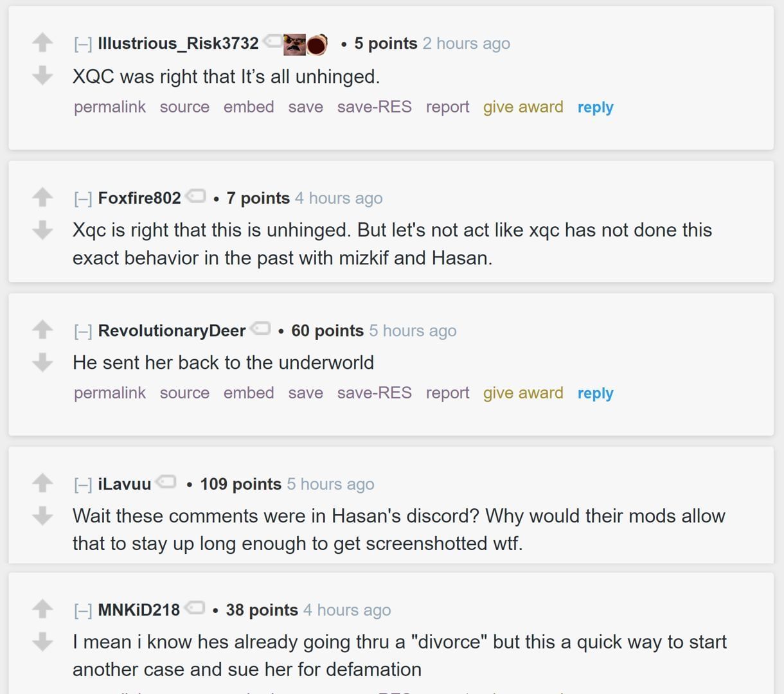Click the user tag icon beside iLavuu
Screen dimensions: 784x694
(x=166, y=482)
